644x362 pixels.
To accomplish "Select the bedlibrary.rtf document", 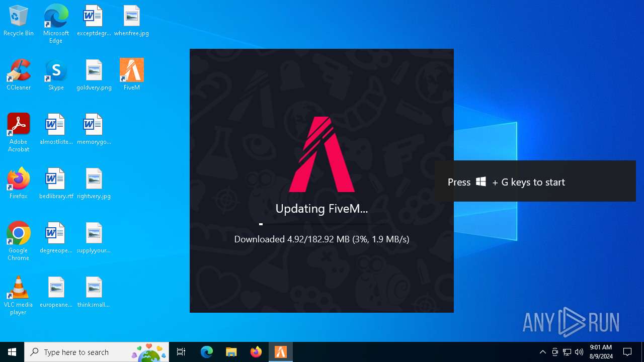I will (x=56, y=184).
